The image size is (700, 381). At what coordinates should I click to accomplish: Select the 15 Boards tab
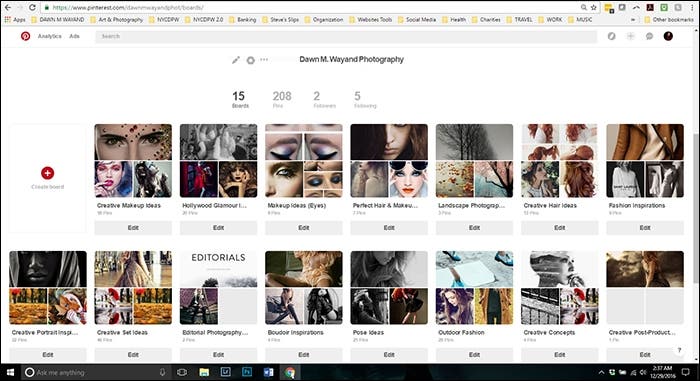[x=239, y=99]
